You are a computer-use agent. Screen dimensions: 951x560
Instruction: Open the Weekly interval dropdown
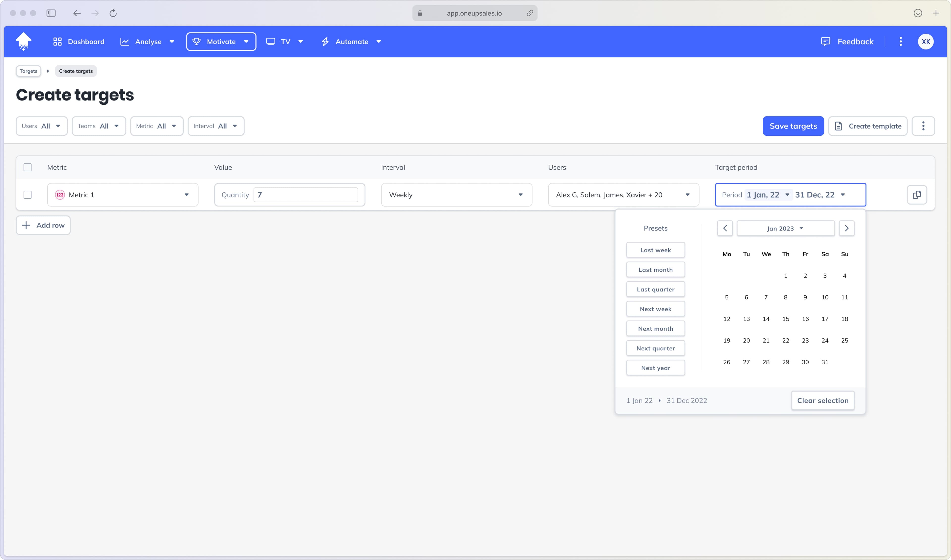pos(457,195)
